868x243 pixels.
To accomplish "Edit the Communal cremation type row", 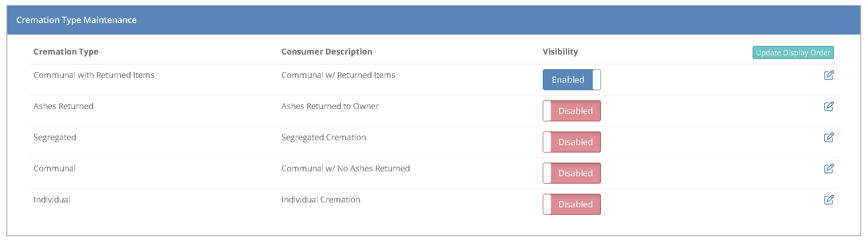I will [x=829, y=168].
